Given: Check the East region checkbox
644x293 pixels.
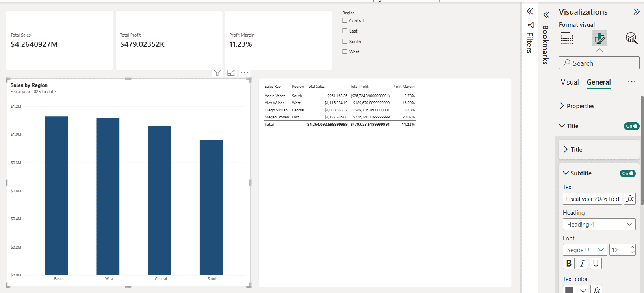Looking at the screenshot, I should pos(345,31).
